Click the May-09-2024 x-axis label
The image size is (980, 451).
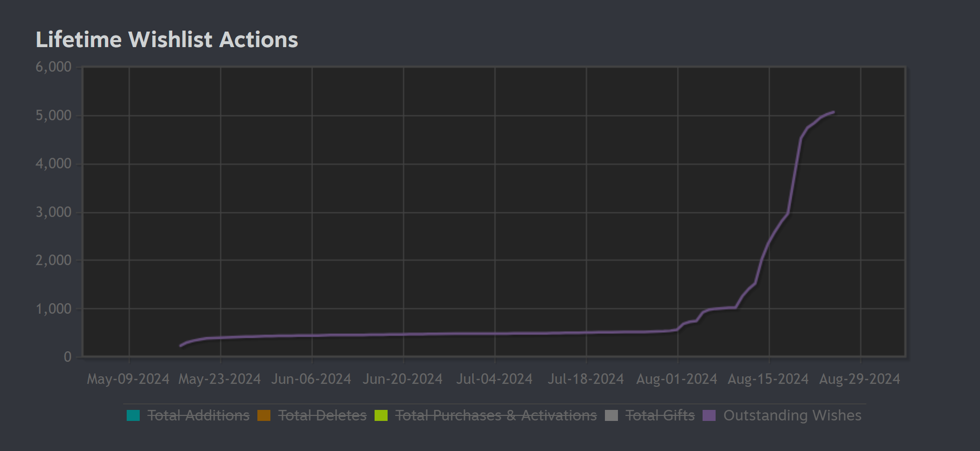(128, 379)
